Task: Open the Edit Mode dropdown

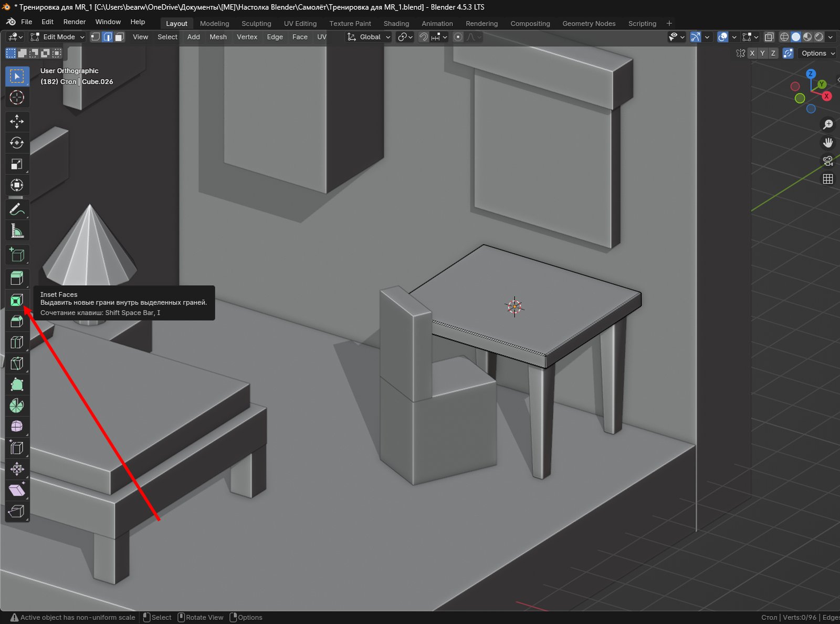Action: tap(57, 37)
